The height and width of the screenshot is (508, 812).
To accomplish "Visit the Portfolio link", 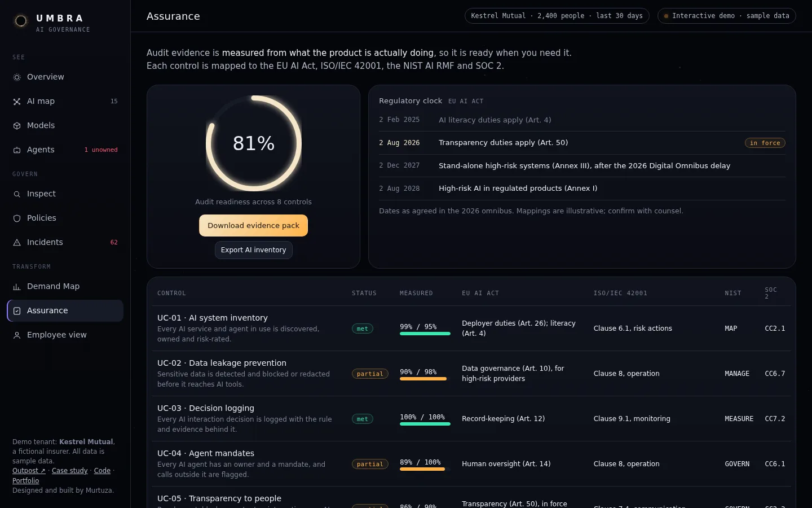I will [26, 481].
